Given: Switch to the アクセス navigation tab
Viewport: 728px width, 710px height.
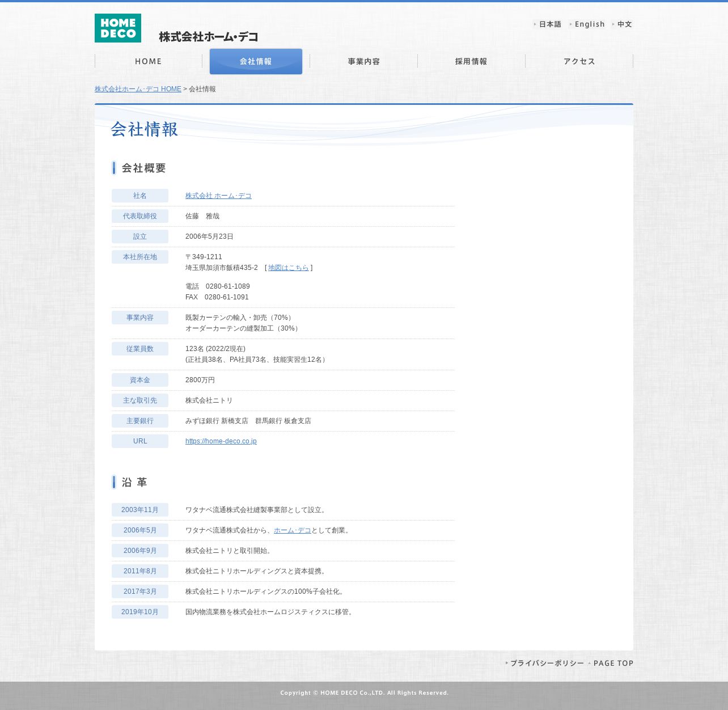Looking at the screenshot, I should [x=579, y=61].
